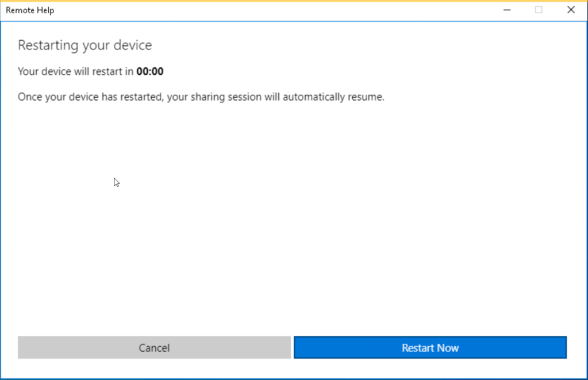Click the "Your device will restart in" text
This screenshot has height=380, width=588.
(x=76, y=72)
